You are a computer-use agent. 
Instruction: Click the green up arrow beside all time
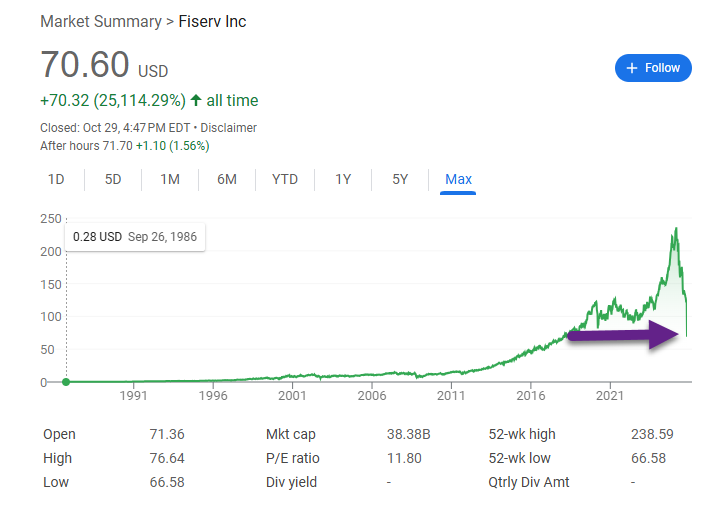[194, 100]
